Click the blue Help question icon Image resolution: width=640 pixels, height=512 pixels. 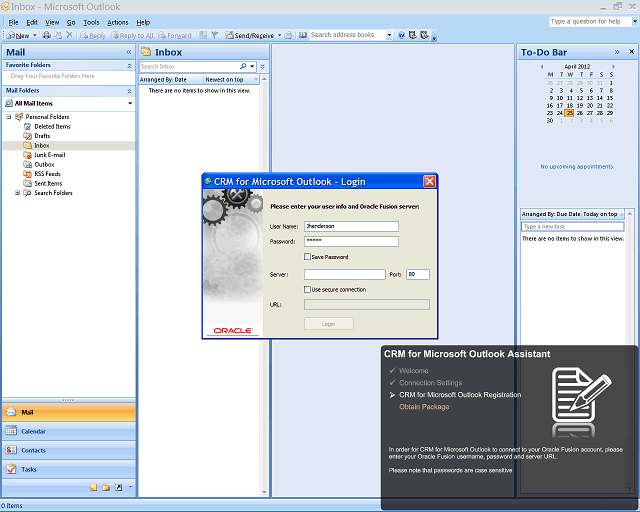point(401,35)
